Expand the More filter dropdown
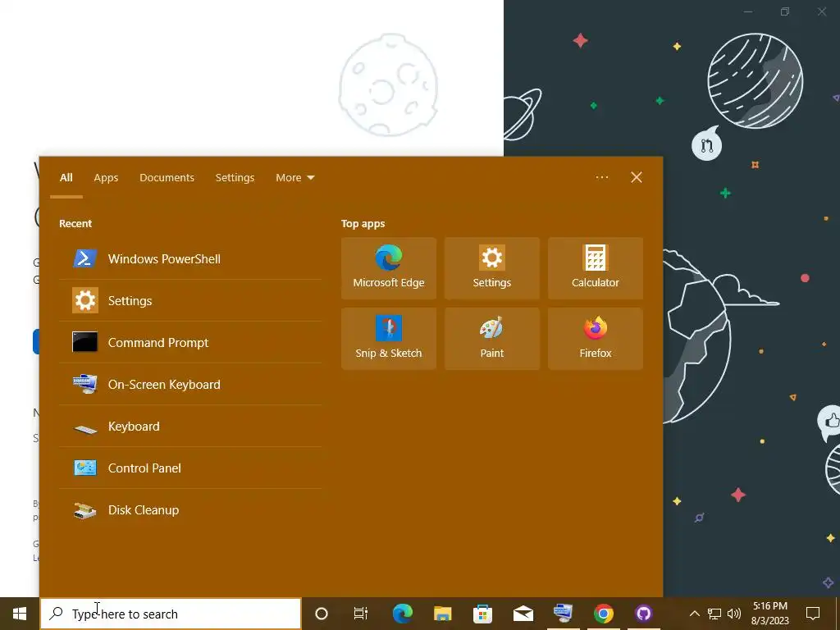Image resolution: width=840 pixels, height=630 pixels. point(294,178)
